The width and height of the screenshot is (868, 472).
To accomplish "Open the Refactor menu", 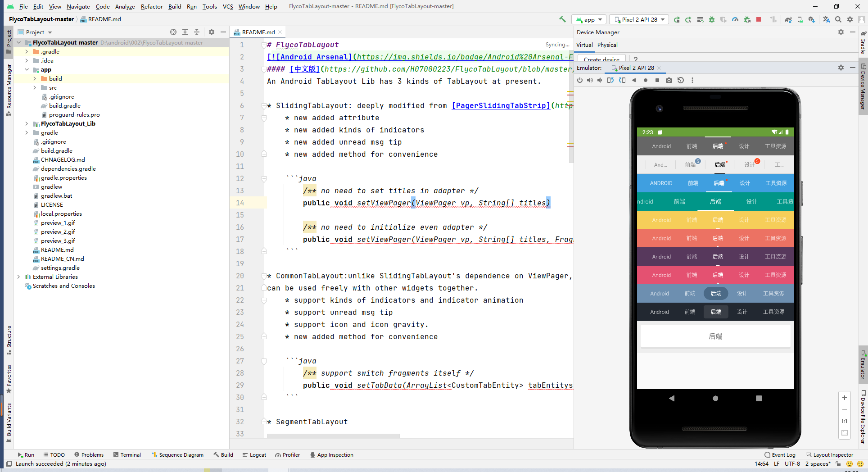I will [x=151, y=6].
